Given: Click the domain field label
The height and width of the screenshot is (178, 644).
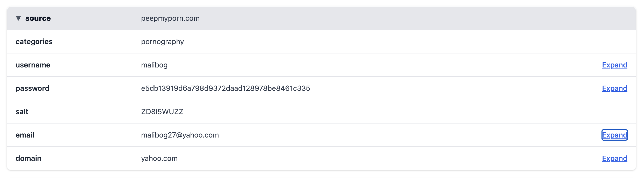Looking at the screenshot, I should [x=28, y=158].
